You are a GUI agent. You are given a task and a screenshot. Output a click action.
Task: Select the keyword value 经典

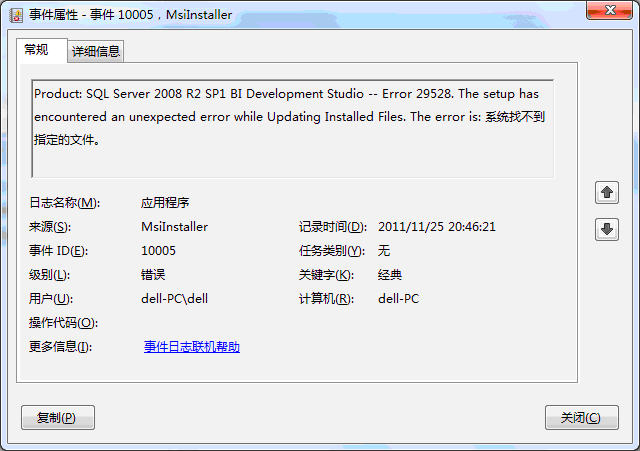(390, 275)
